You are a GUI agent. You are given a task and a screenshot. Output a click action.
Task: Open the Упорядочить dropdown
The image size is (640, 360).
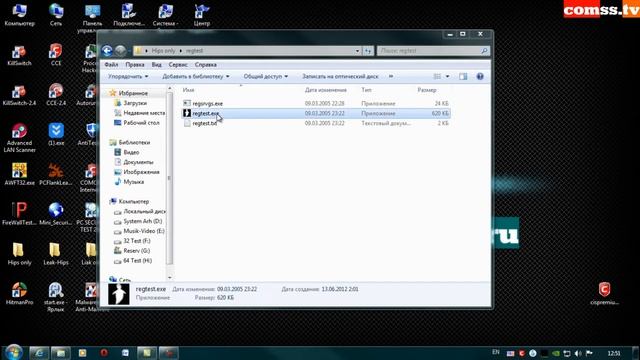click(x=128, y=76)
